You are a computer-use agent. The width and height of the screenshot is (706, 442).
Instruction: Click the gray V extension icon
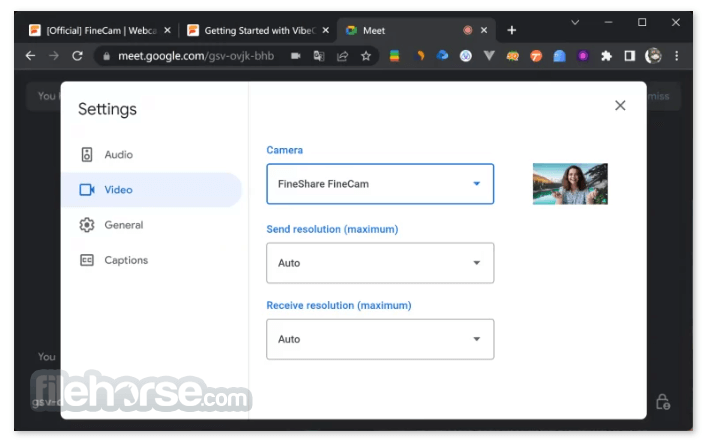[x=489, y=56]
